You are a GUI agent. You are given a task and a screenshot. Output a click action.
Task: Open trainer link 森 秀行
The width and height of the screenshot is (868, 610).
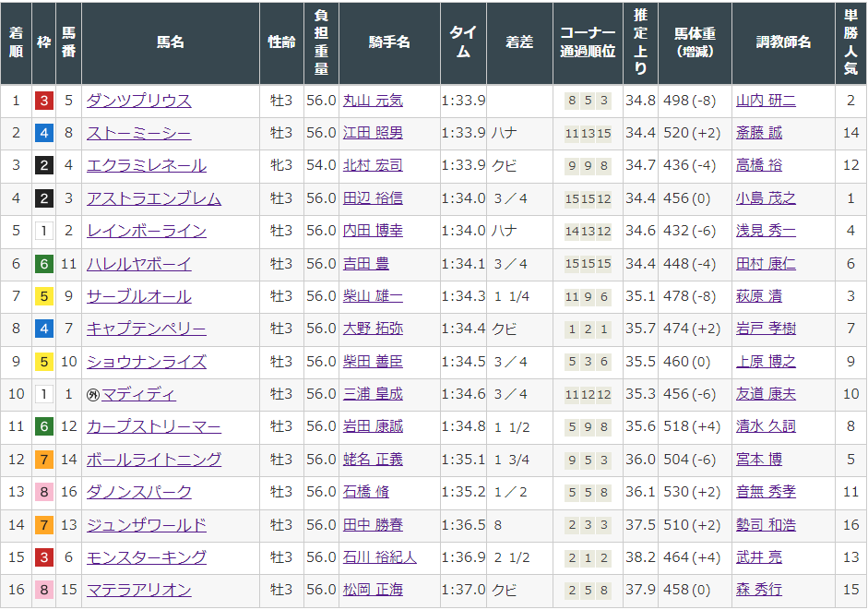(759, 590)
